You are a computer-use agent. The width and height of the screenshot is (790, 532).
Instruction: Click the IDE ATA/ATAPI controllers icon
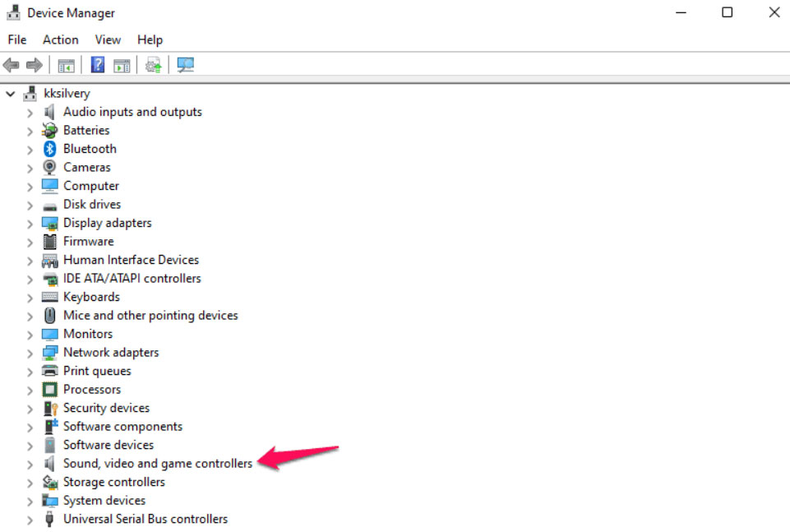click(49, 279)
